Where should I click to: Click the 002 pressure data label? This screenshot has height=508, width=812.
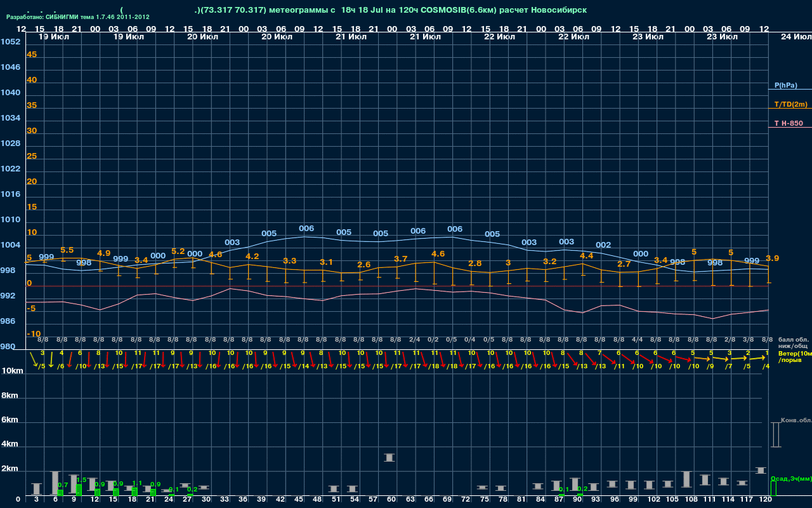(x=603, y=245)
